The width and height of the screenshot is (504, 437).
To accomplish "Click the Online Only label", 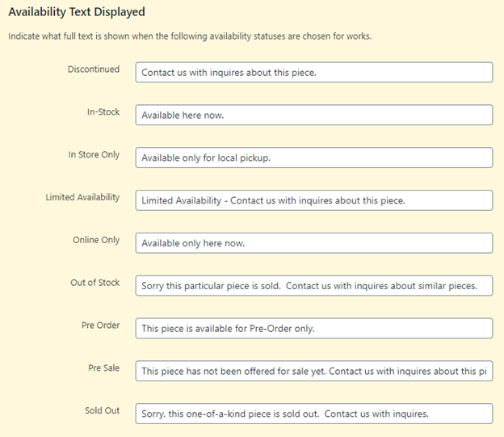I will point(96,240).
